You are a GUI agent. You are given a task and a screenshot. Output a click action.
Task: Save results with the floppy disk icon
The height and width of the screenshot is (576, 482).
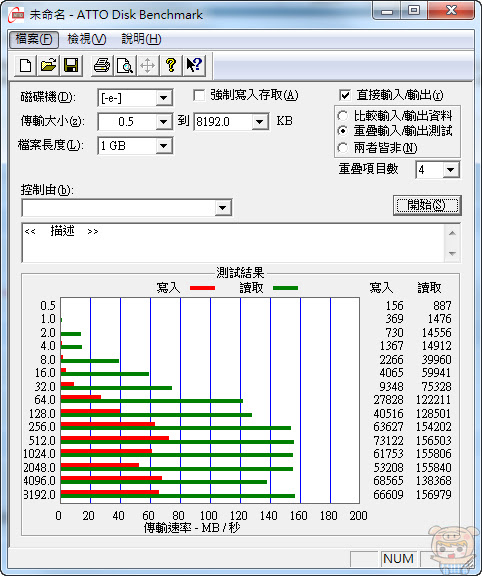71,66
